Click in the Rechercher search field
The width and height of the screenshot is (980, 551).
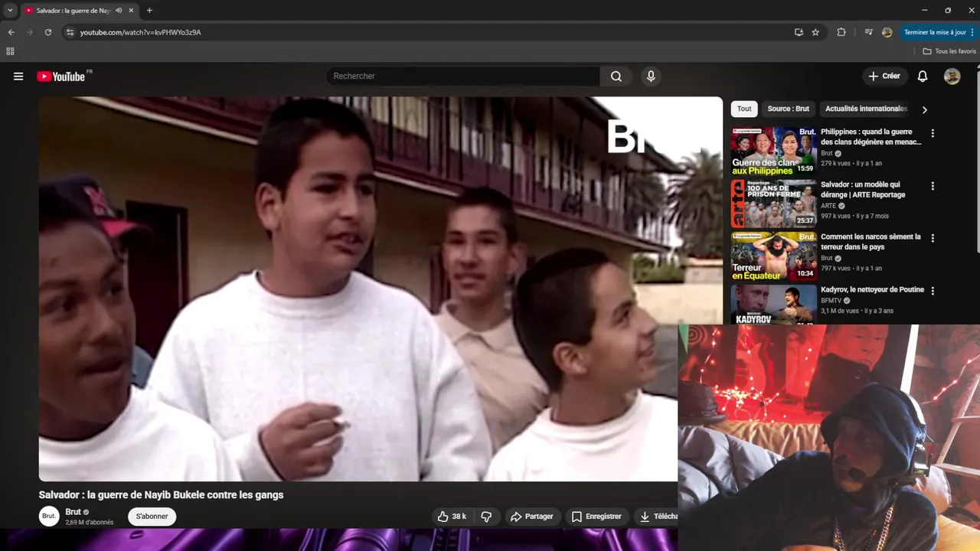click(463, 77)
